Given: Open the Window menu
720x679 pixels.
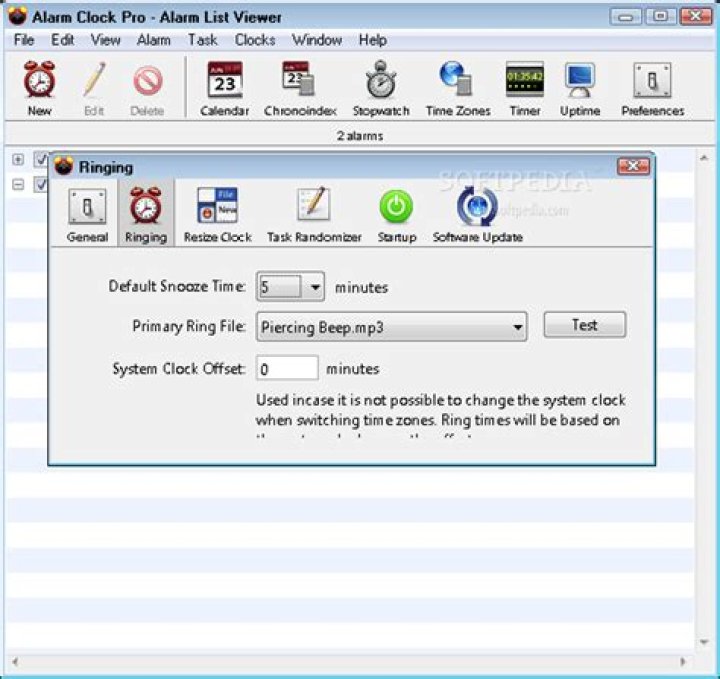Looking at the screenshot, I should click(317, 40).
